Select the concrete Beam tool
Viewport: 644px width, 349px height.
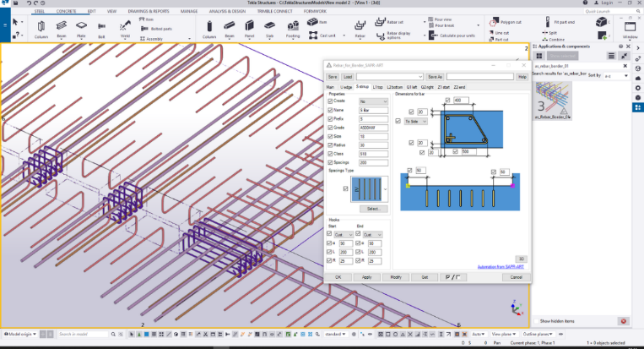click(x=230, y=30)
